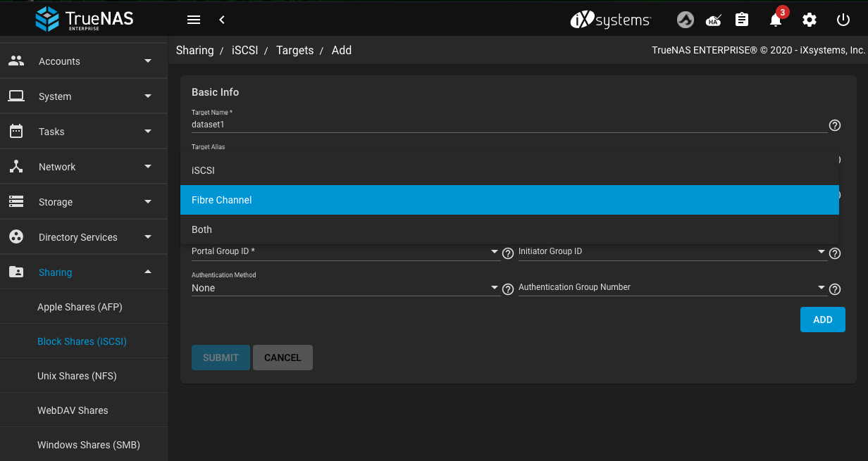Image resolution: width=868 pixels, height=461 pixels.
Task: Click the HA status cloud icon
Action: click(x=714, y=20)
